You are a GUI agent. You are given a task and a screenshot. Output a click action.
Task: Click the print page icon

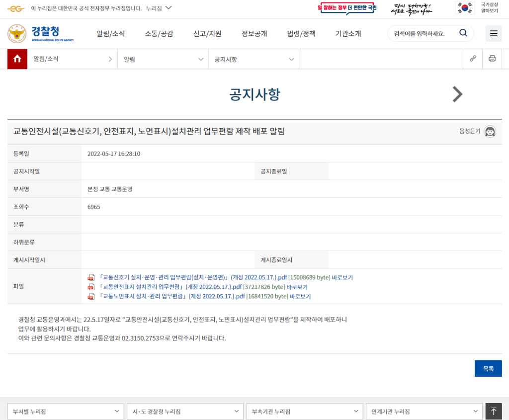point(492,59)
